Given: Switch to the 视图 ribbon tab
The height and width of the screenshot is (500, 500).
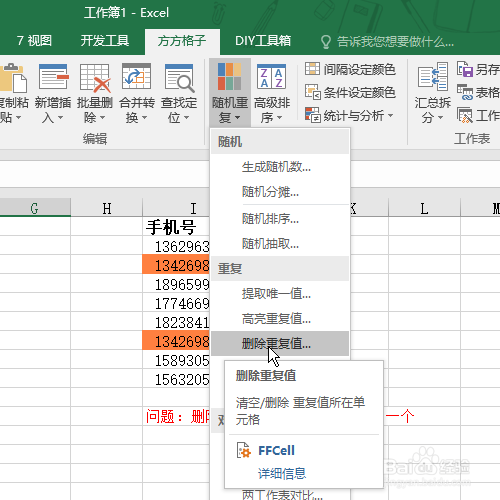Looking at the screenshot, I should [39, 41].
